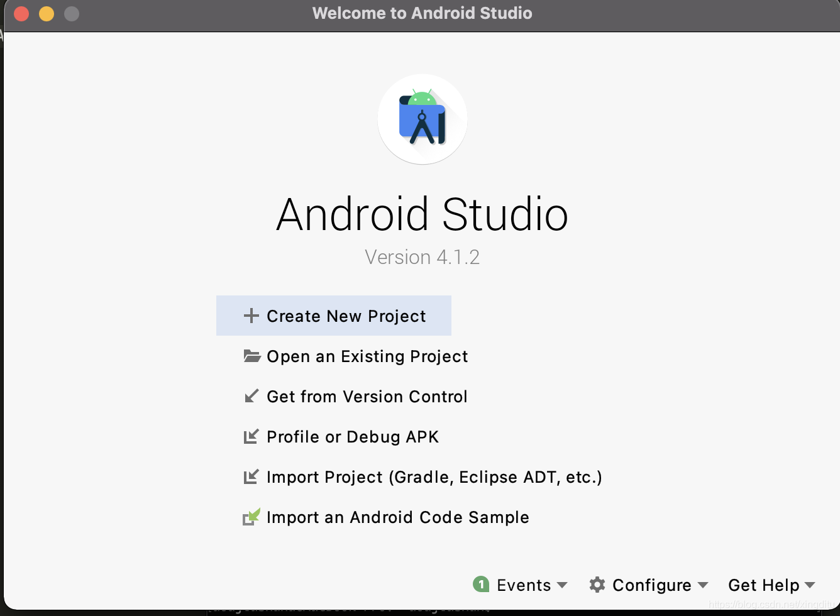Select Get from Version Control
The image size is (840, 616).
tap(367, 397)
